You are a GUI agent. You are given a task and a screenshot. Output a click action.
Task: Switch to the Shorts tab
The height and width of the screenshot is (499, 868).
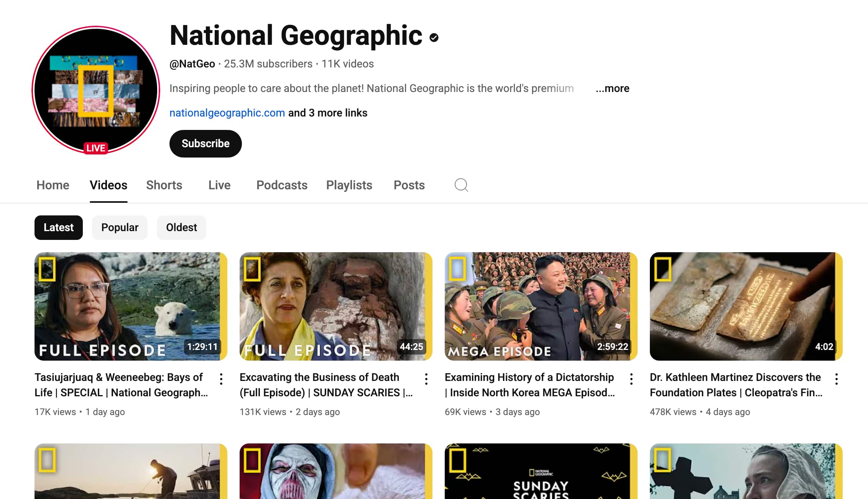[x=164, y=185]
